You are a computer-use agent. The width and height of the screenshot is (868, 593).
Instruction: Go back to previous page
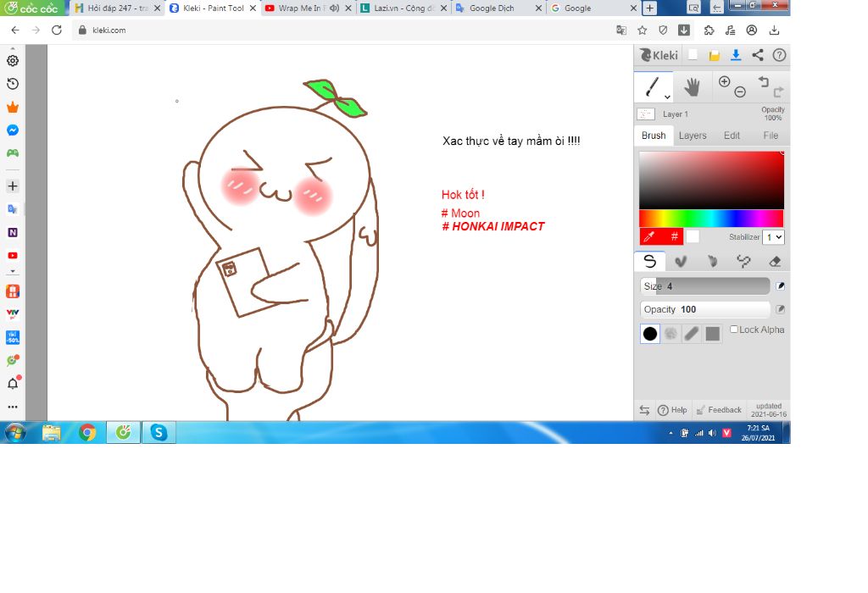(x=15, y=30)
